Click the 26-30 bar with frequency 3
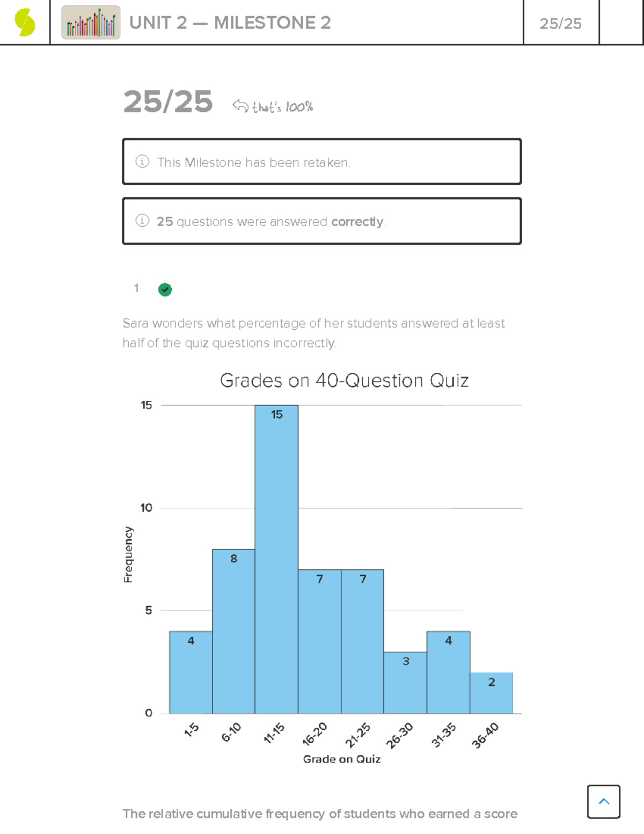644x834 pixels. coord(405,683)
